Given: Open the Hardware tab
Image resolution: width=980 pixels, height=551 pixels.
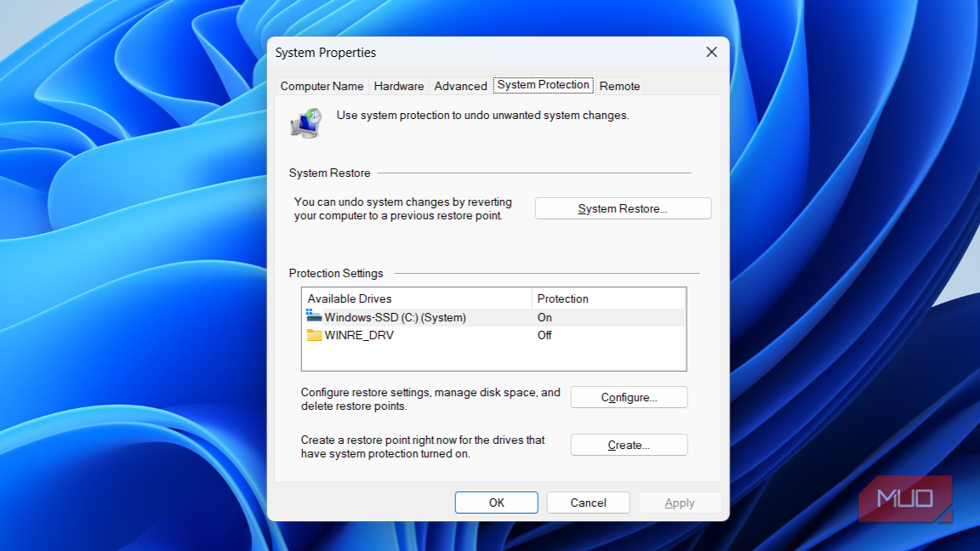Looking at the screenshot, I should click(399, 86).
